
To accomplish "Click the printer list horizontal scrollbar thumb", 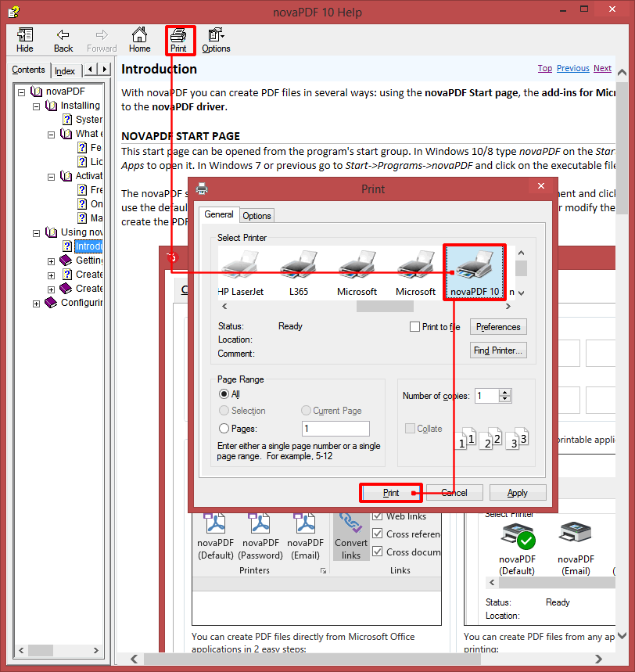I will coord(385,307).
